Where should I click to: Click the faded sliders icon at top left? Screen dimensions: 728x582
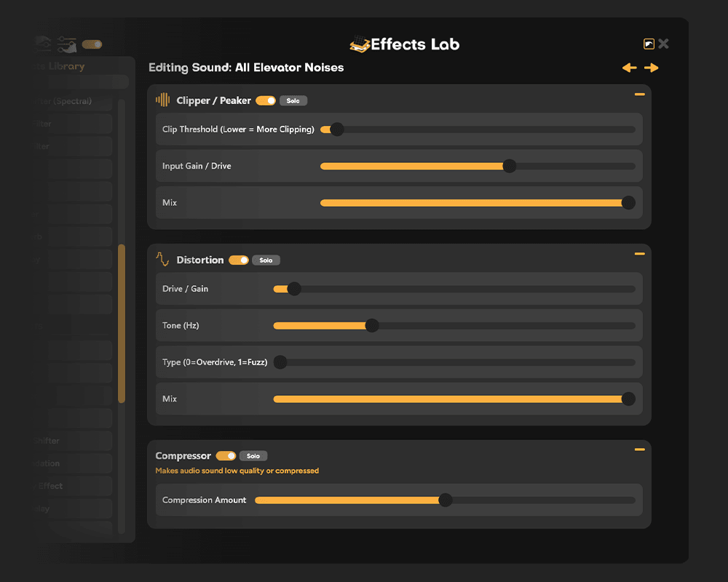pyautogui.click(x=66, y=44)
